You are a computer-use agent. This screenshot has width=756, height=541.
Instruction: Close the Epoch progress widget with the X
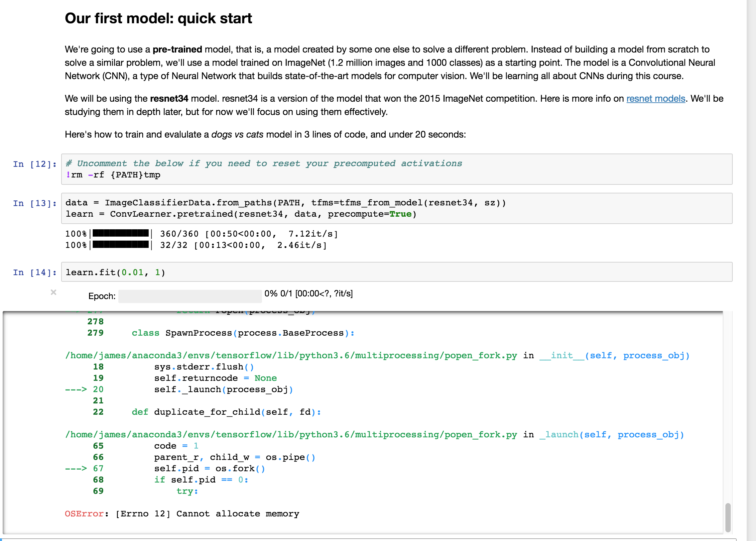click(53, 292)
